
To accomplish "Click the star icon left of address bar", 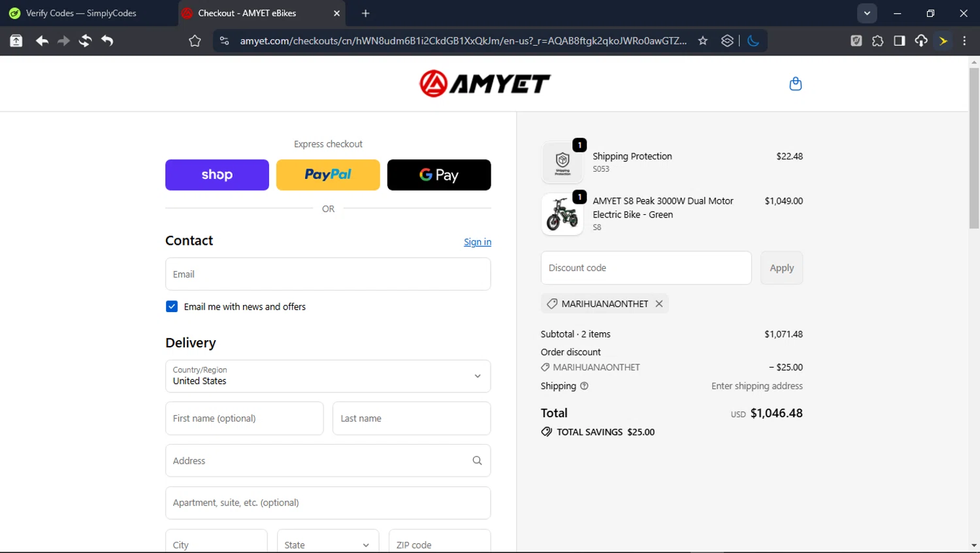I will [195, 41].
